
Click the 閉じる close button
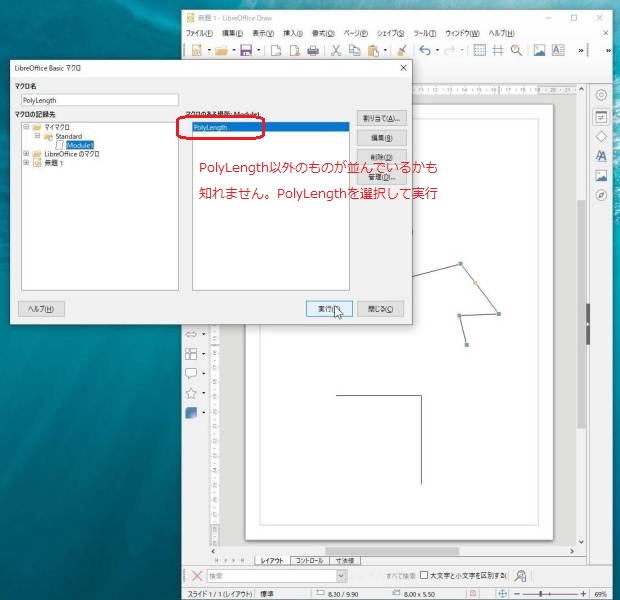pos(380,309)
